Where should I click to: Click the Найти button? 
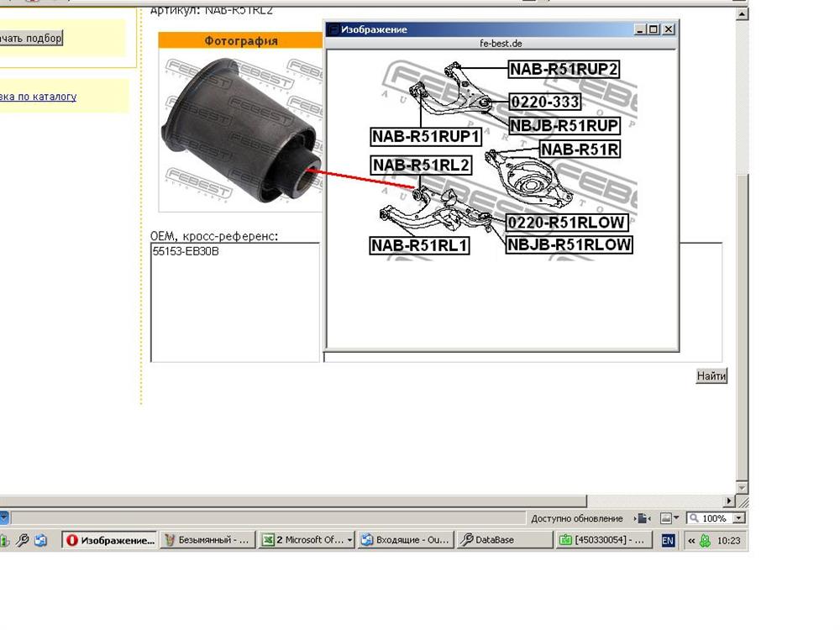[x=711, y=375]
